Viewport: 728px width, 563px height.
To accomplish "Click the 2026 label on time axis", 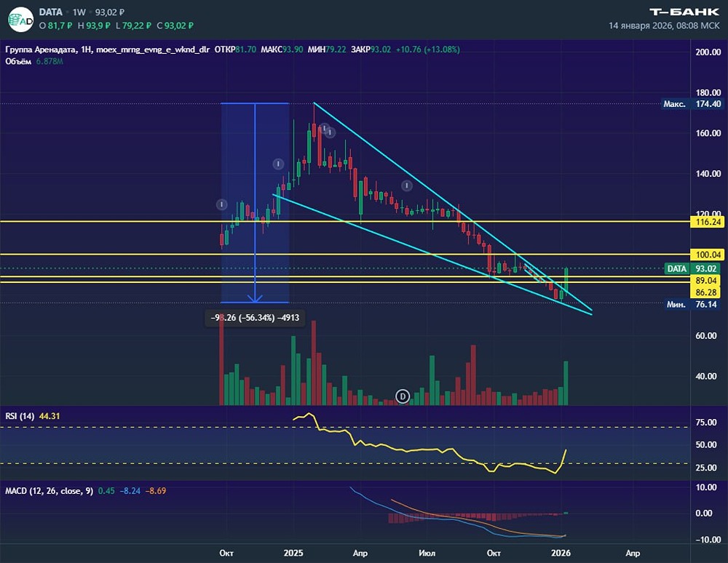I will [561, 553].
